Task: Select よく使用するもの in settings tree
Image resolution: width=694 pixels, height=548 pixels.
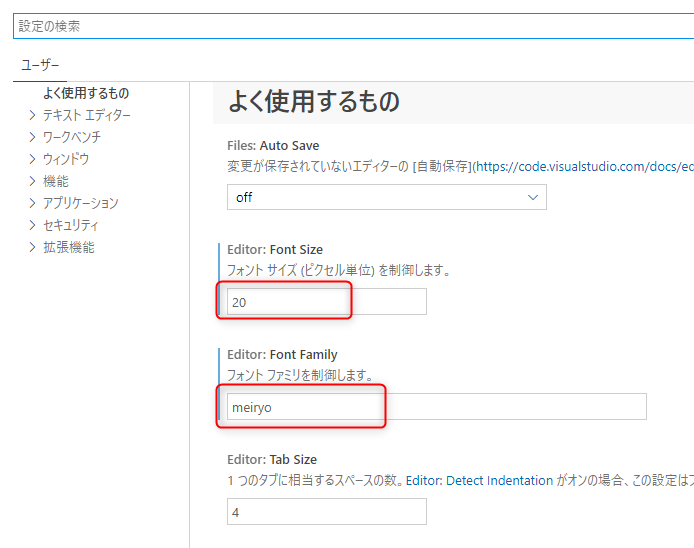Action: (86, 93)
